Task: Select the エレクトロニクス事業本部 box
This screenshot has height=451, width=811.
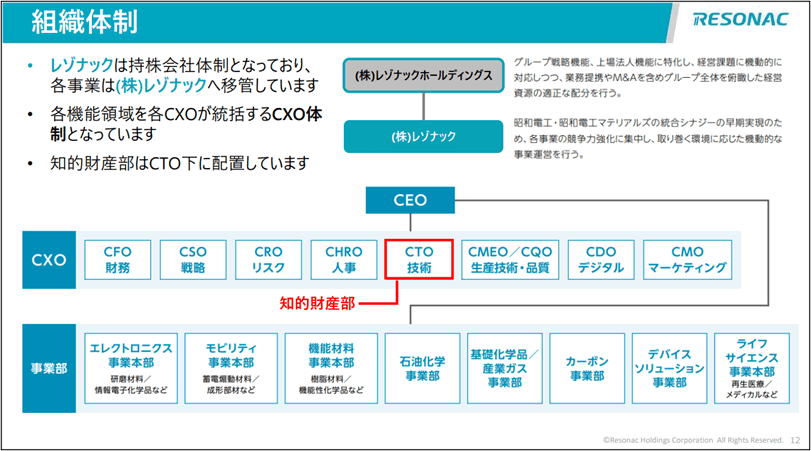Action: click(x=131, y=367)
